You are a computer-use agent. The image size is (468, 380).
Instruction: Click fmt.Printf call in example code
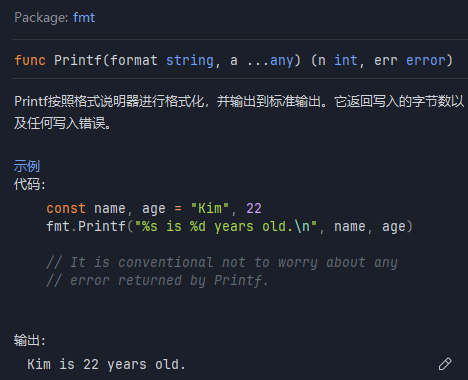click(x=86, y=226)
